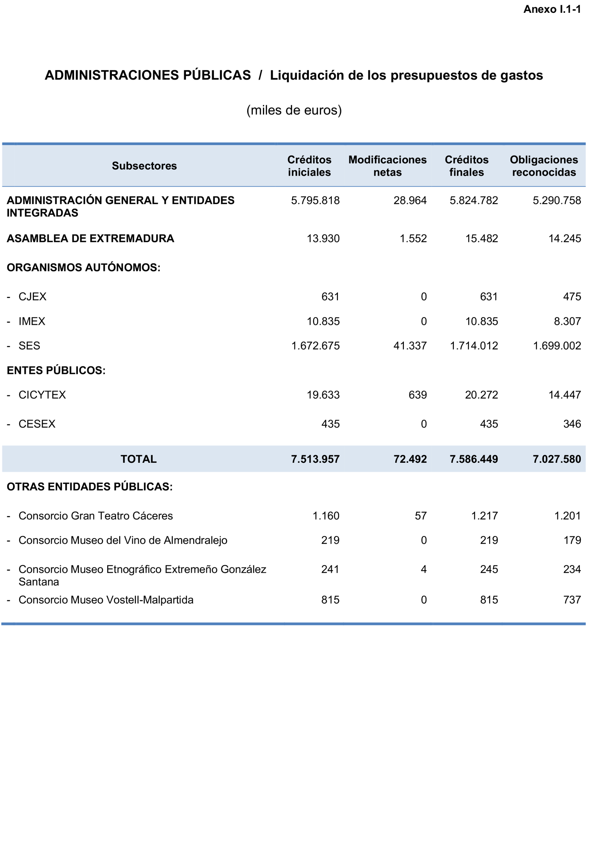Screen dimensions: 593x868
Task: Click the value 1.201
Action: coord(567,516)
